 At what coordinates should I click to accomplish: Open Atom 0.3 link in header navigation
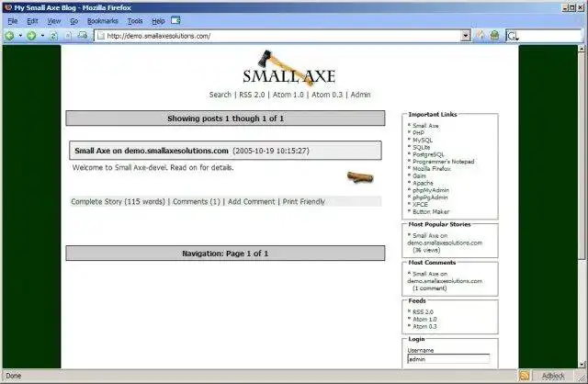[x=327, y=95]
